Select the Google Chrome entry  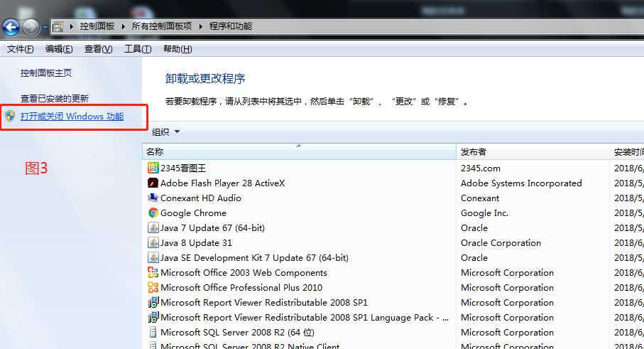click(x=193, y=213)
